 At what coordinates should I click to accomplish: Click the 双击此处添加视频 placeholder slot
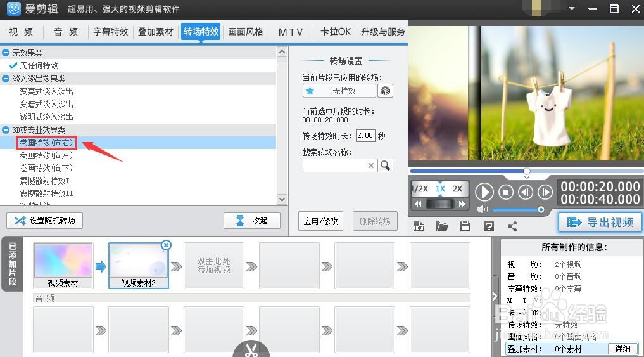[x=213, y=265]
